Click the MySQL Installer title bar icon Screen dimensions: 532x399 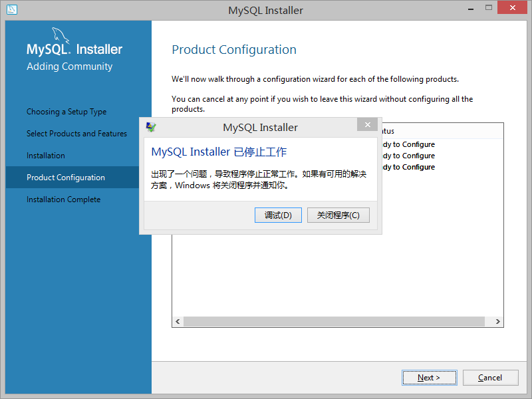click(12, 9)
